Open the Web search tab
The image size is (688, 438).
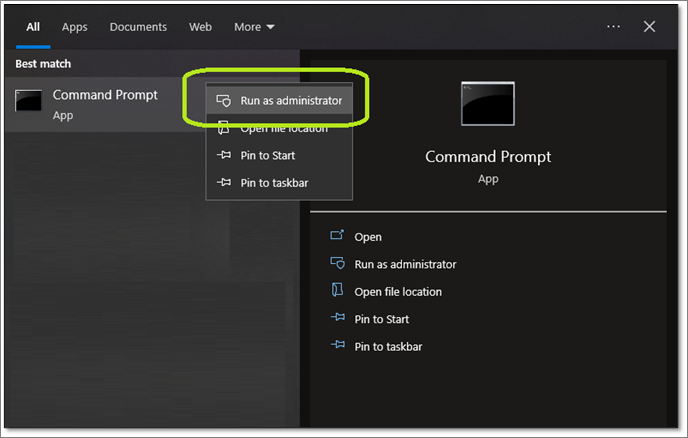(x=200, y=27)
